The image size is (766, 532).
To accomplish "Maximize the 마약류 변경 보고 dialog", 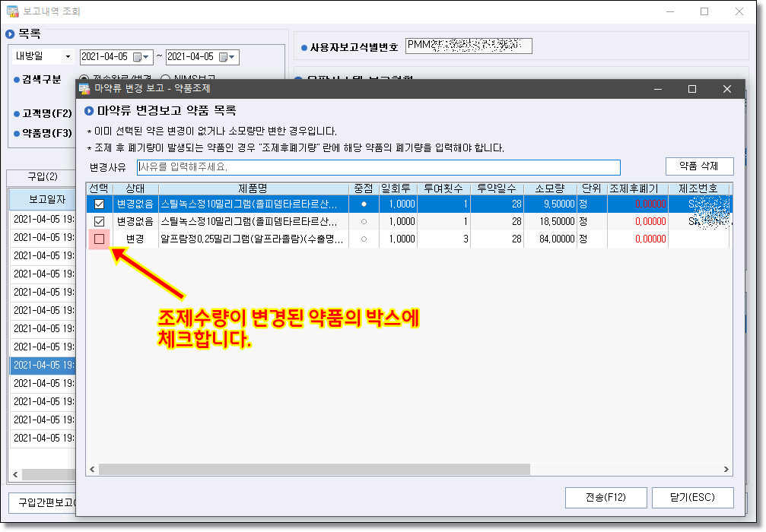I will [x=691, y=89].
